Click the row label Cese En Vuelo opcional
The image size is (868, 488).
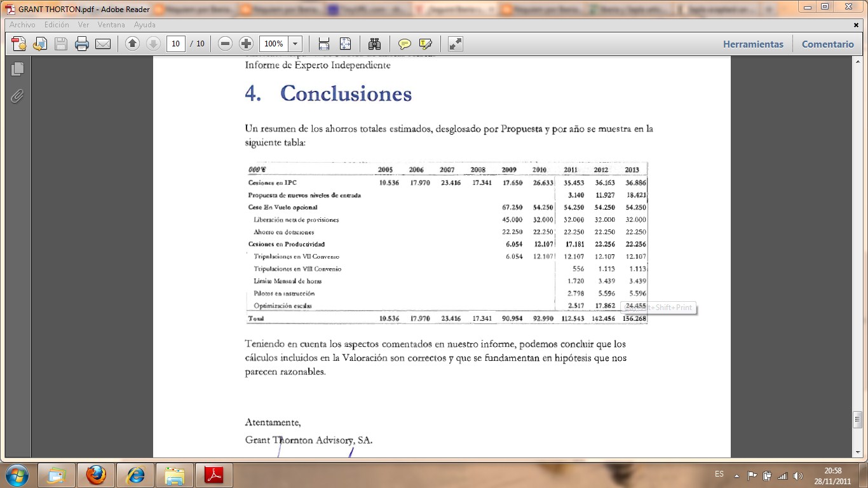[x=282, y=207]
